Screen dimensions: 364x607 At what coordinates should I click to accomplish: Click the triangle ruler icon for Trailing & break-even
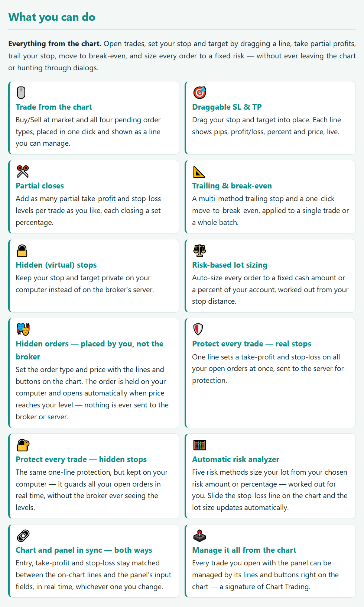point(199,172)
